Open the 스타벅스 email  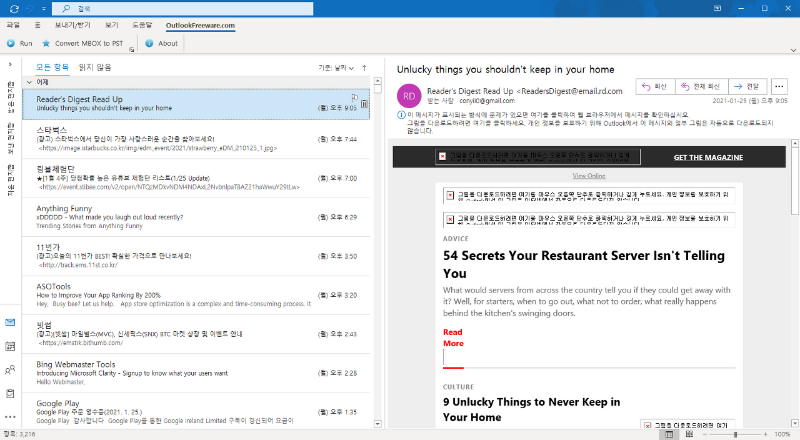coord(196,139)
